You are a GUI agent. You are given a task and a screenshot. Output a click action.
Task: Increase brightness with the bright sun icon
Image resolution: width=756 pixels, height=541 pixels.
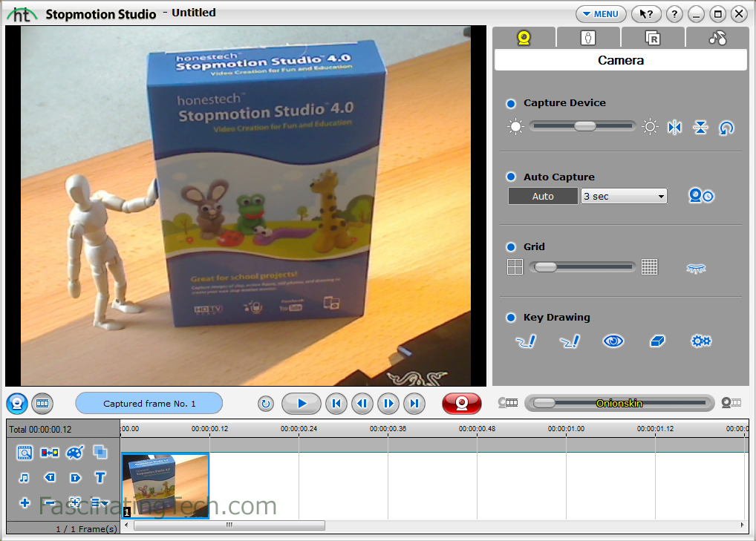pyautogui.click(x=650, y=127)
